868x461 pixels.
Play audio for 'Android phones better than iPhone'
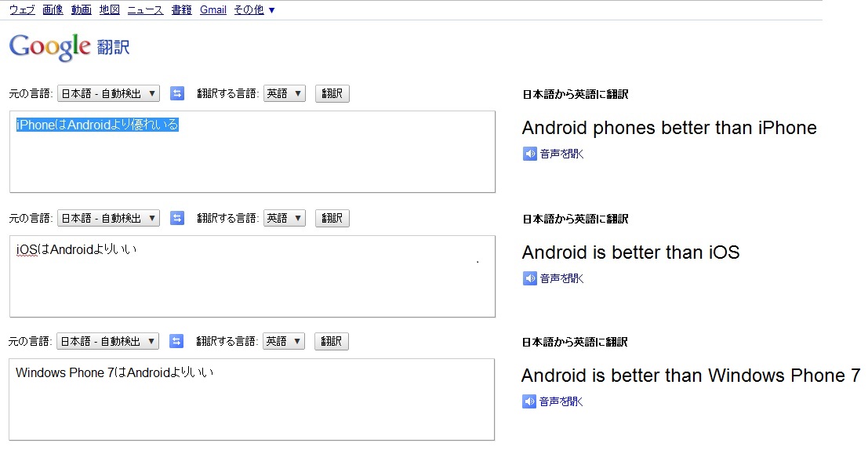click(x=530, y=154)
